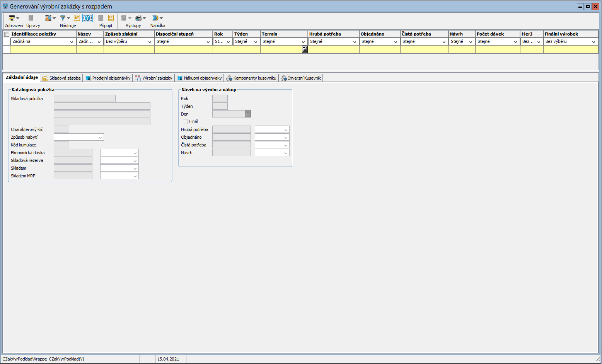Open the calendar picker in Termín filter row

click(x=305, y=49)
